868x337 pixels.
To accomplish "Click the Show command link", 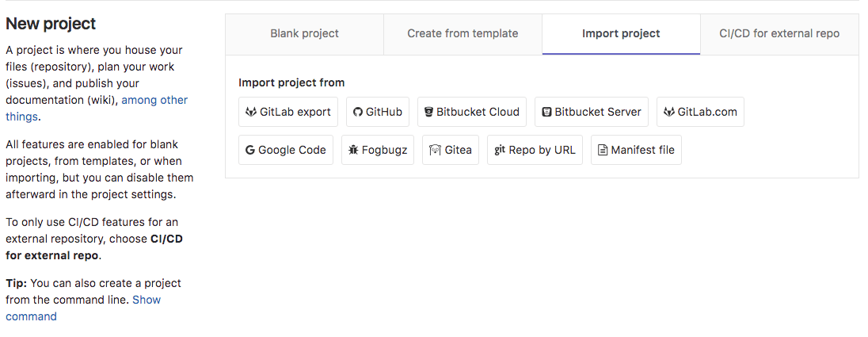I will [147, 300].
